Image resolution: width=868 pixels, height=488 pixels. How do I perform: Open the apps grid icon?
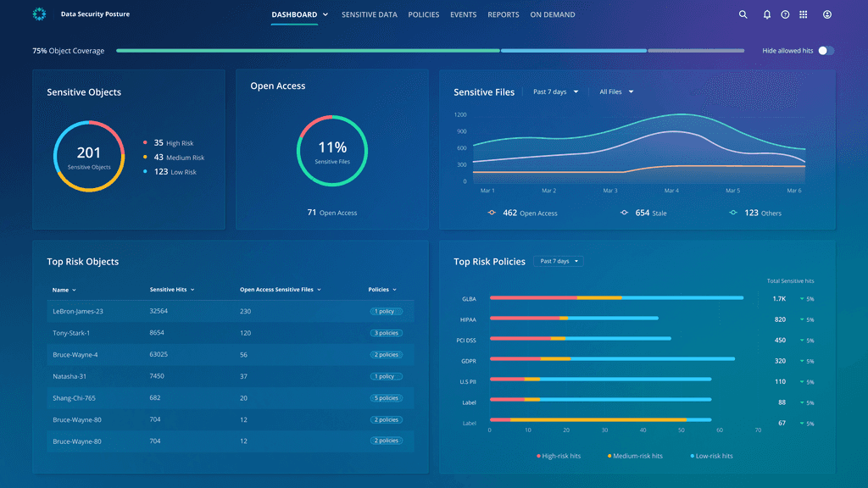pos(804,15)
